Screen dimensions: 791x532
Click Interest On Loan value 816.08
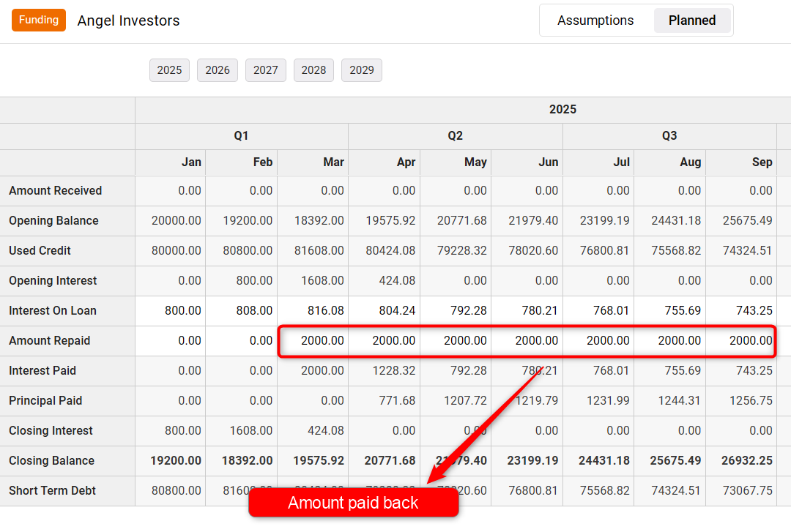tap(325, 310)
